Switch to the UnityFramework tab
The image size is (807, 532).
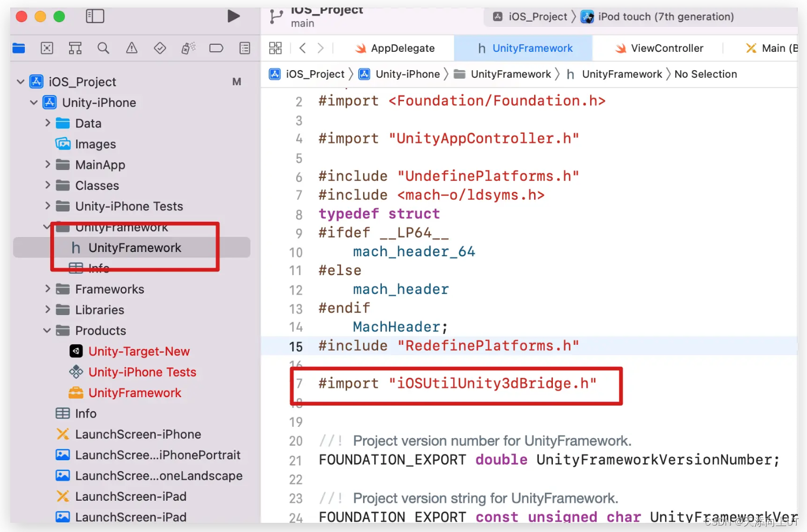pos(524,48)
